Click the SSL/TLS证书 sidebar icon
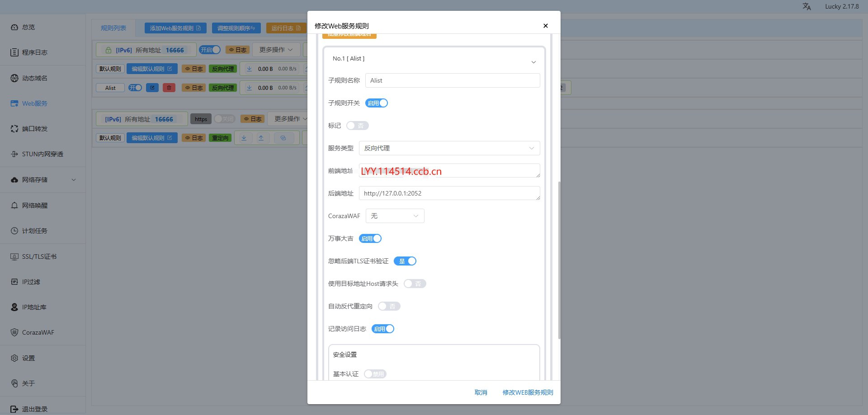Screen dimensions: 868x415 click(x=14, y=256)
